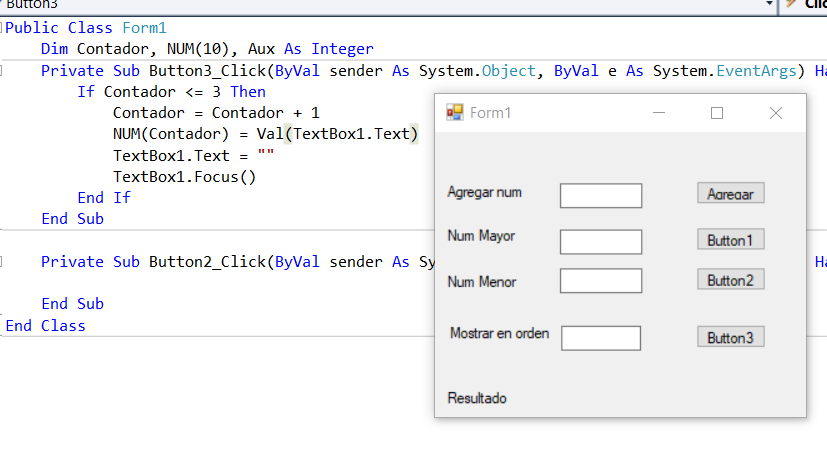
Task: Click the Form1 window icon
Action: (455, 112)
